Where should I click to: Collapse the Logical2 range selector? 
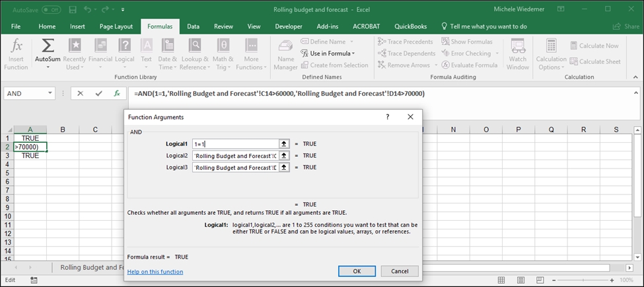click(x=284, y=155)
